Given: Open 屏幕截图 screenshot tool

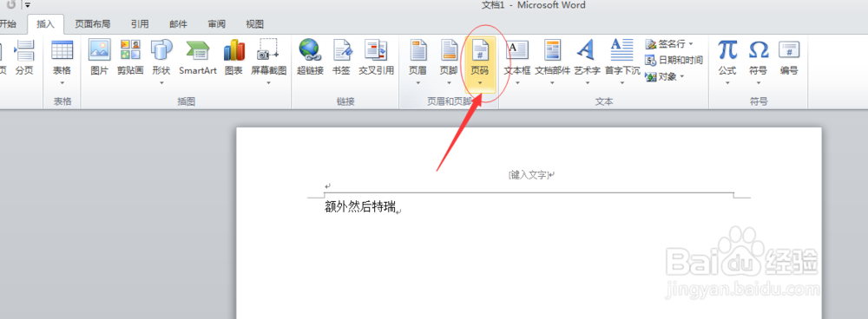Looking at the screenshot, I should pyautogui.click(x=268, y=62).
